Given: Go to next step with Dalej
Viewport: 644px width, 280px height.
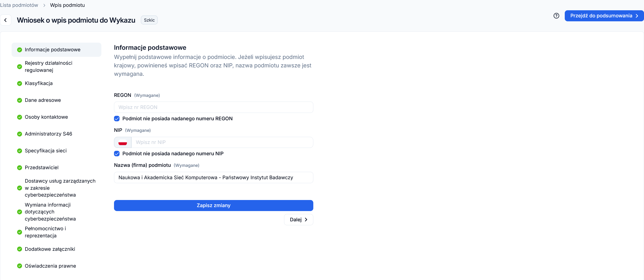Looking at the screenshot, I should pos(299,220).
